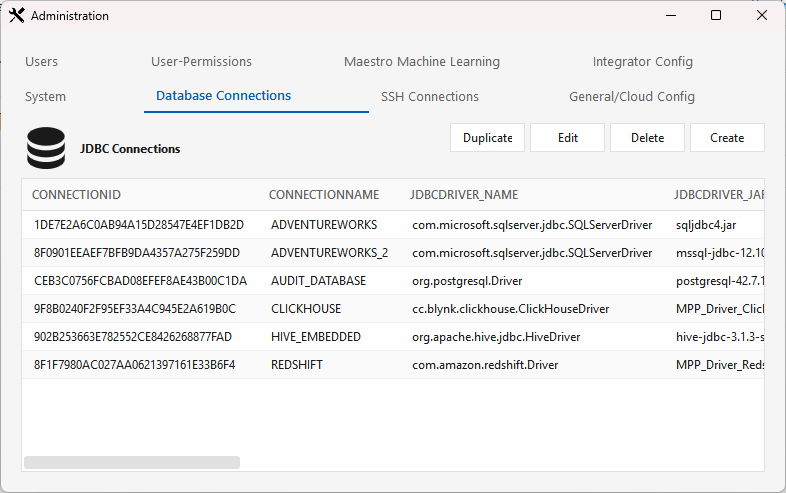Maximize the Administration window
The image size is (786, 493).
716,16
